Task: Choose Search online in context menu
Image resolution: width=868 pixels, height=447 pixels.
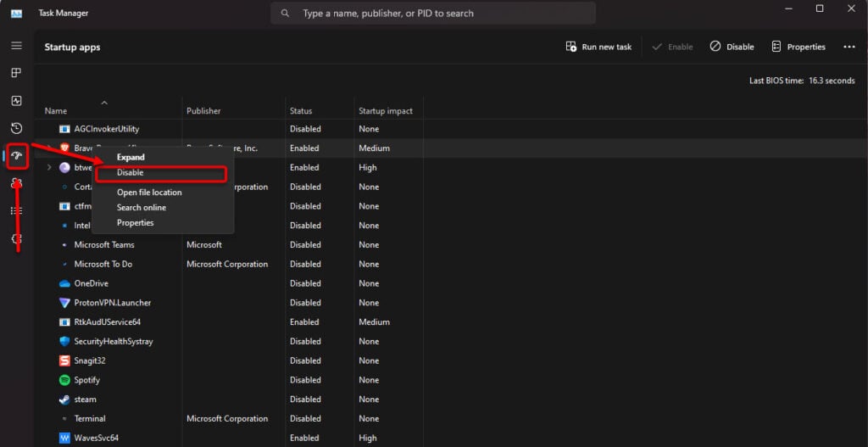Action: (142, 208)
